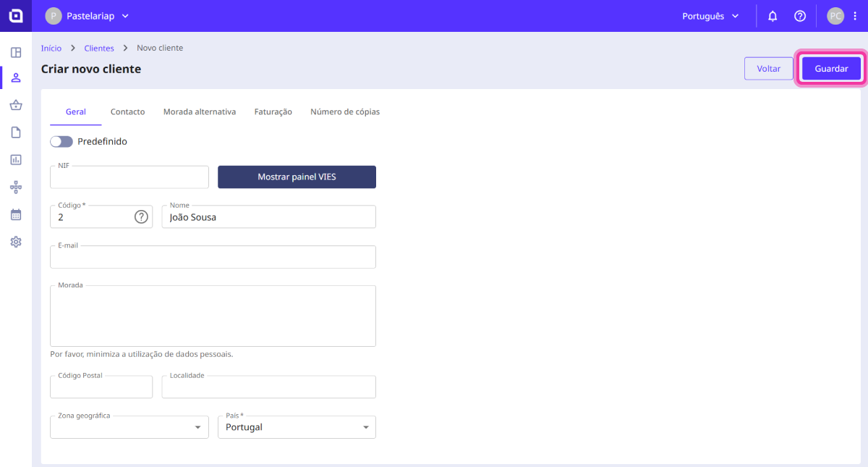Click the help tooltip beside Código field
Image resolution: width=868 pixels, height=467 pixels.
click(x=142, y=216)
